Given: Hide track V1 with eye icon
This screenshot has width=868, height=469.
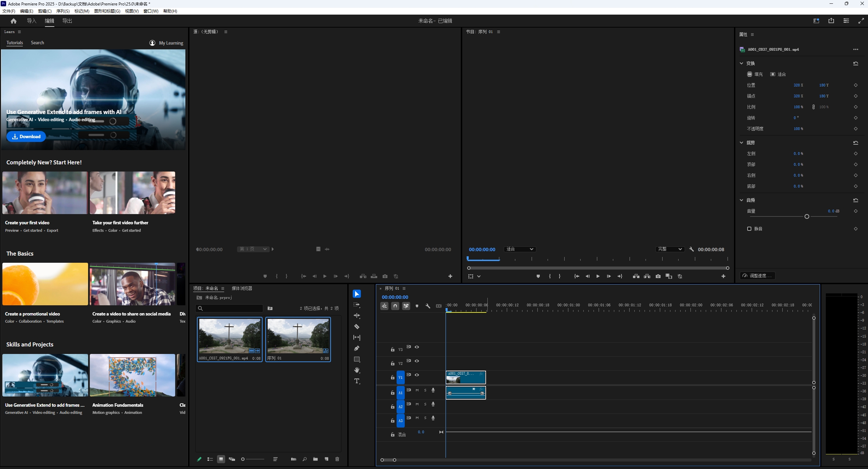Looking at the screenshot, I should coord(417,375).
